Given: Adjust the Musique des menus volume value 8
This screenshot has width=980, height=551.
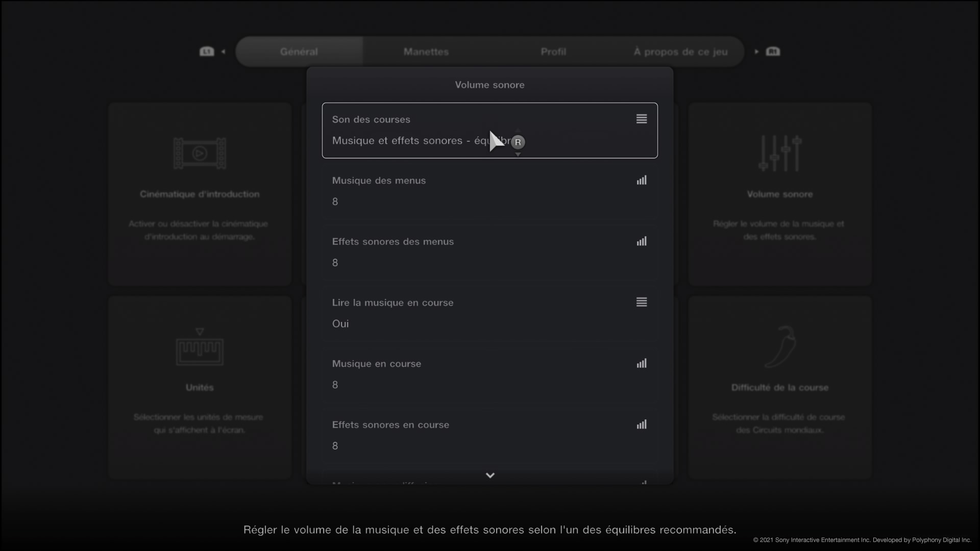Looking at the screenshot, I should pos(335,202).
